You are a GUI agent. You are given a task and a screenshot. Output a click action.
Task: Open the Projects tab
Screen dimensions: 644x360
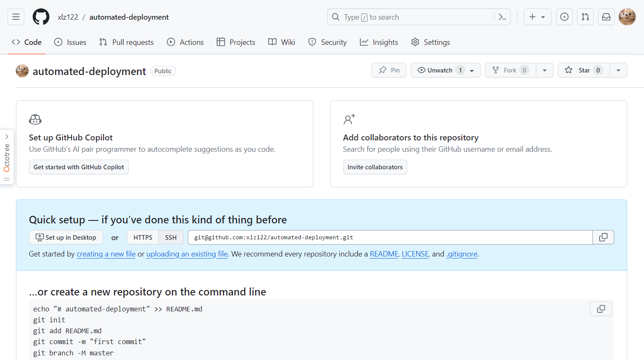pos(236,42)
